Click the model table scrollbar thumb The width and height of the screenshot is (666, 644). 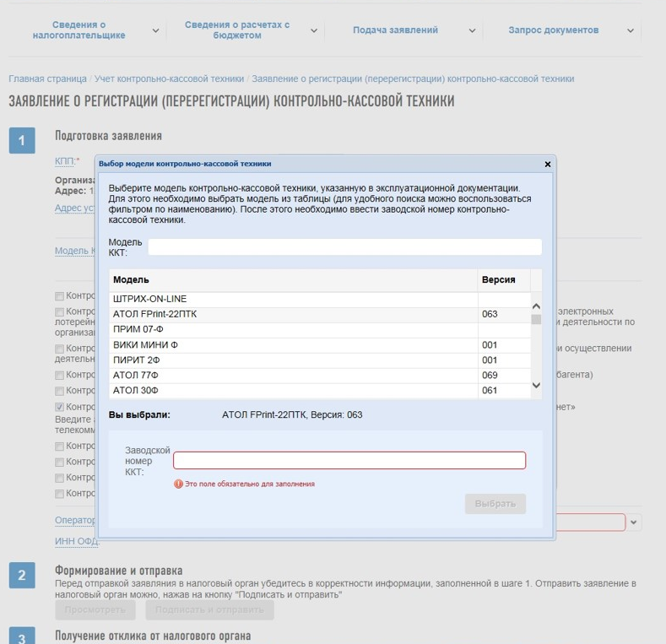537,319
